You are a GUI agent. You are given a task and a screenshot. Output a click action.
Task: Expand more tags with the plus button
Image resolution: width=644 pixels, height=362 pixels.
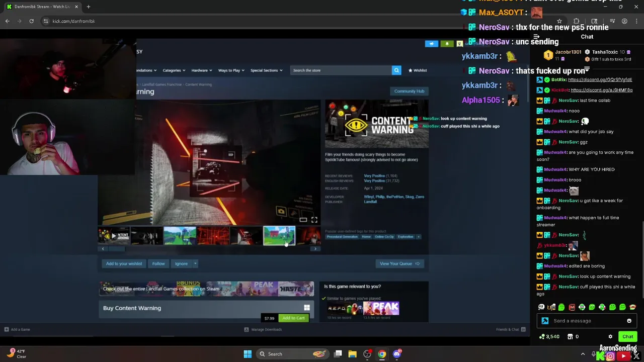[x=418, y=237]
